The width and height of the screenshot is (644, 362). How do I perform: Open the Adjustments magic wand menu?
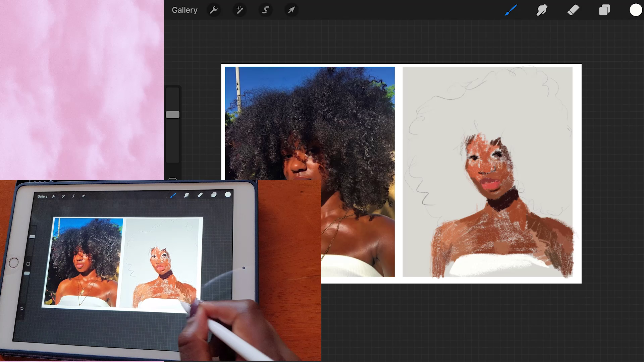(x=239, y=10)
